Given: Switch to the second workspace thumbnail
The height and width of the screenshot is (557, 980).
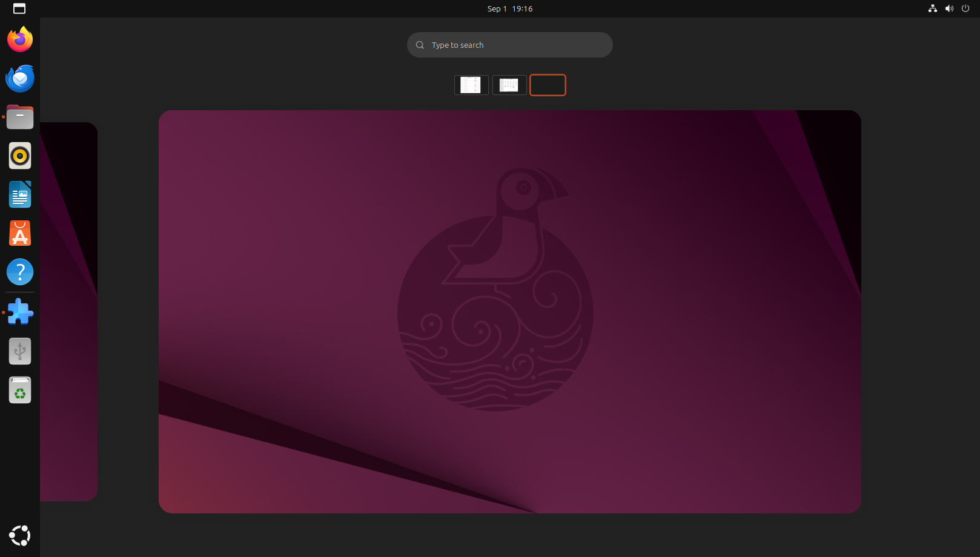Looking at the screenshot, I should (x=509, y=85).
